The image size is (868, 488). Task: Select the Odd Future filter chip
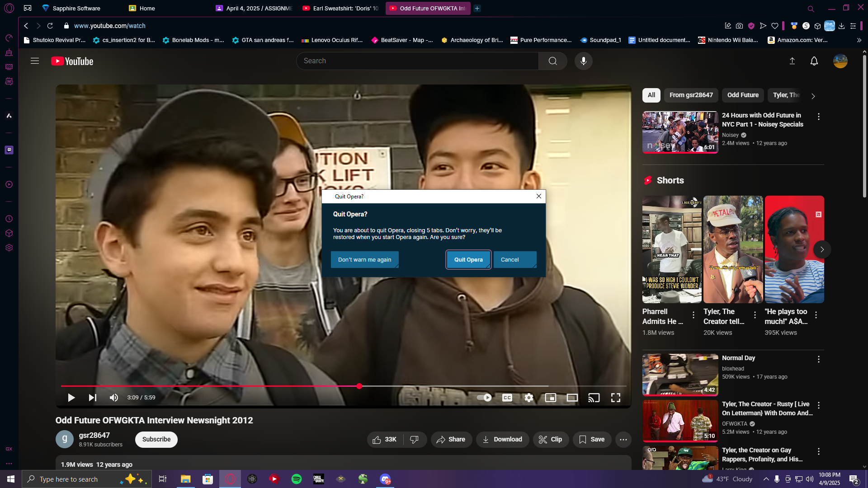pos(743,95)
